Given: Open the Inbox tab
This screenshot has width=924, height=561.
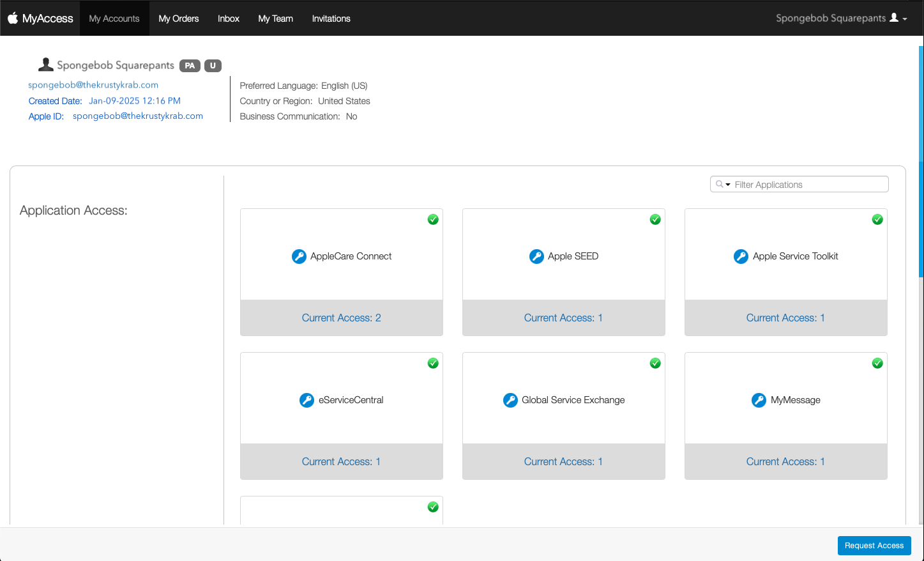Looking at the screenshot, I should (x=229, y=19).
